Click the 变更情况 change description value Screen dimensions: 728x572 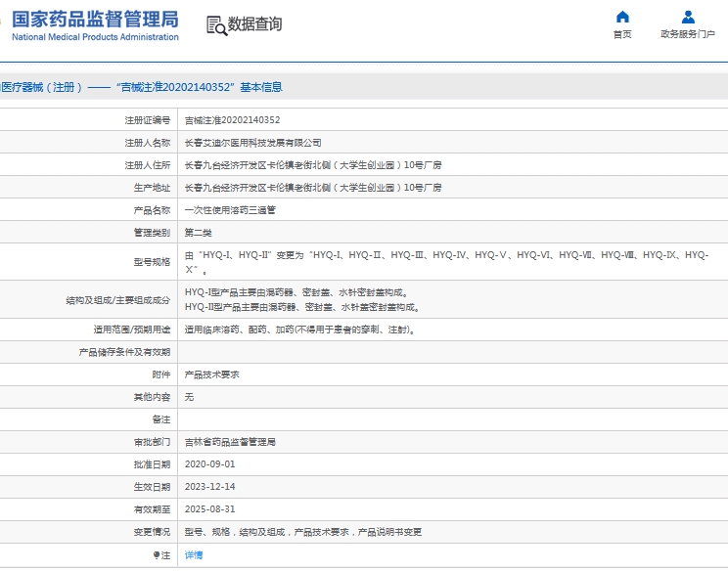pos(303,532)
